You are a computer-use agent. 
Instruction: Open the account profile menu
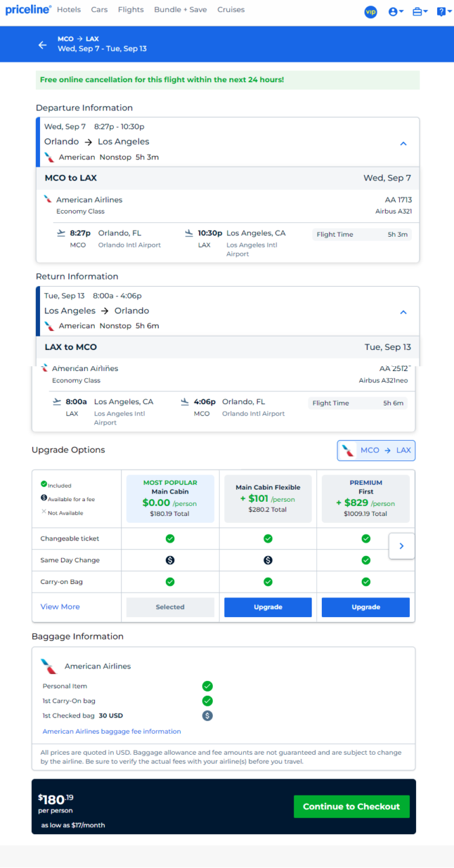396,12
